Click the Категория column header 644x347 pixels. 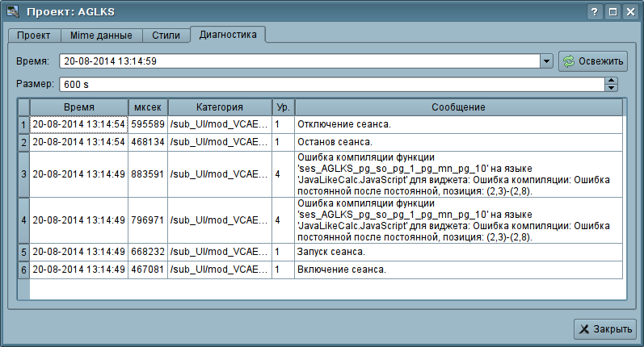coord(219,107)
